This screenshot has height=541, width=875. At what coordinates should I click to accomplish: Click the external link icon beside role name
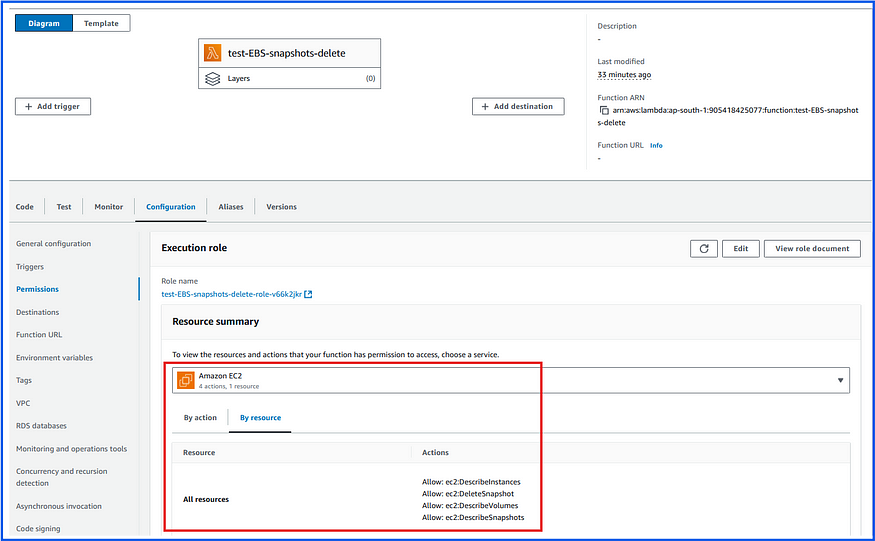(308, 294)
